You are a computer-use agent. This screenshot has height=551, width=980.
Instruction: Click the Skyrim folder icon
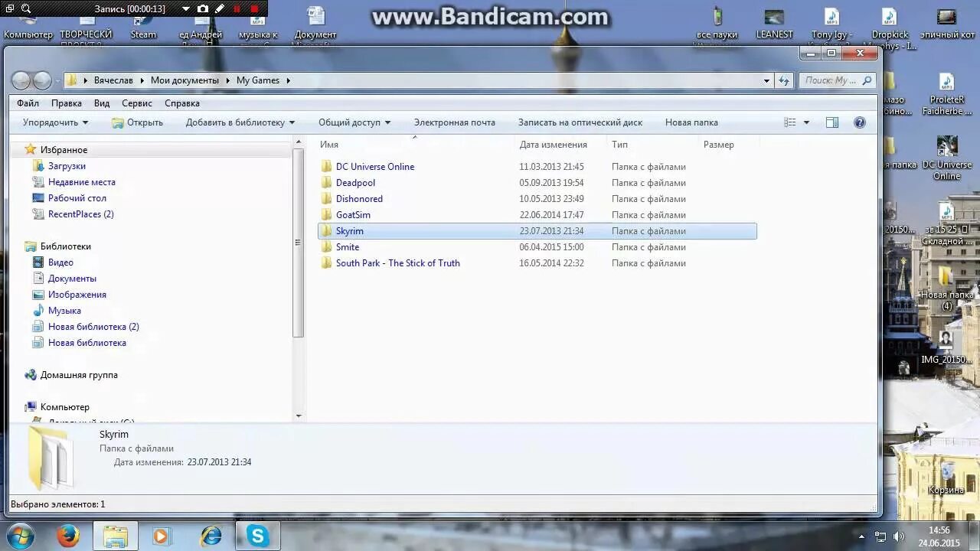click(327, 231)
